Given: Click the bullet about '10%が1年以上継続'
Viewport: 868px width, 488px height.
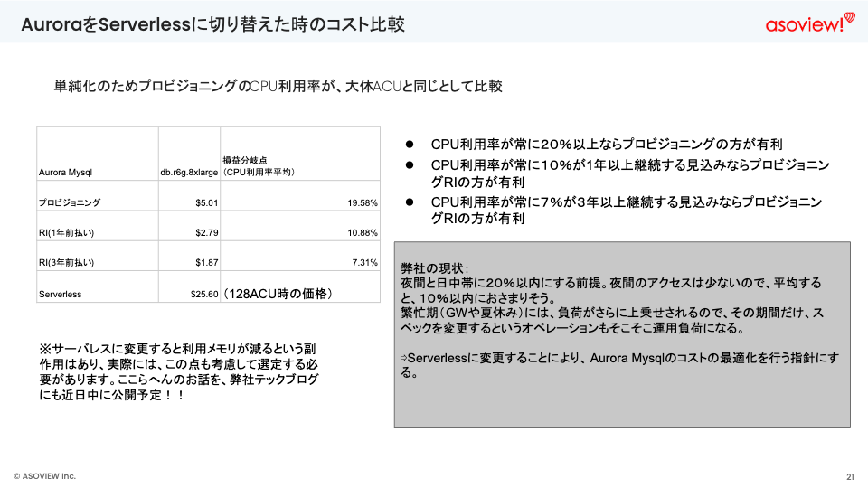Looking at the screenshot, I should coord(630,174).
